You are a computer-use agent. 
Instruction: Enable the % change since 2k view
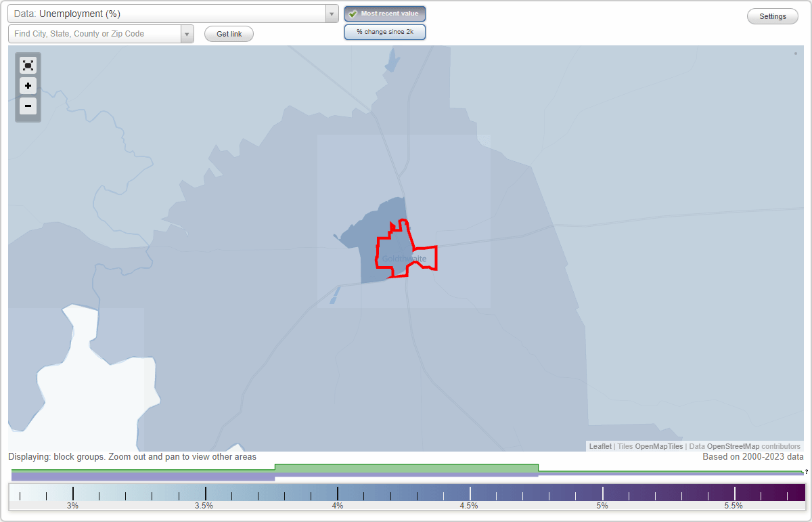point(384,31)
